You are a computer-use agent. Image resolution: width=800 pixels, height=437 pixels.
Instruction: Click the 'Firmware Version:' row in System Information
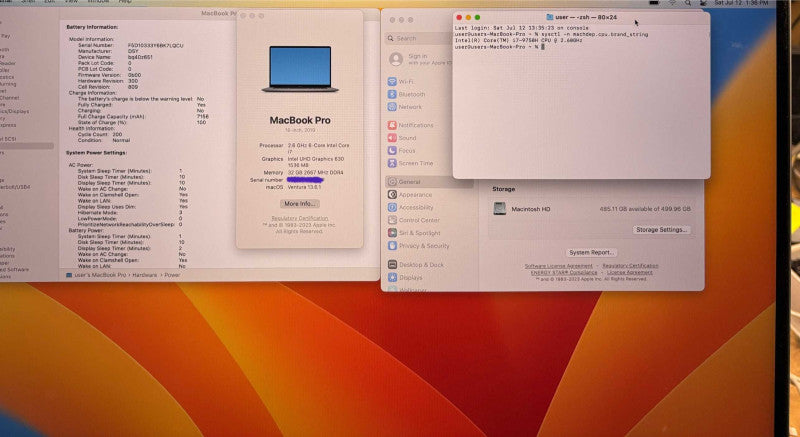click(x=109, y=75)
